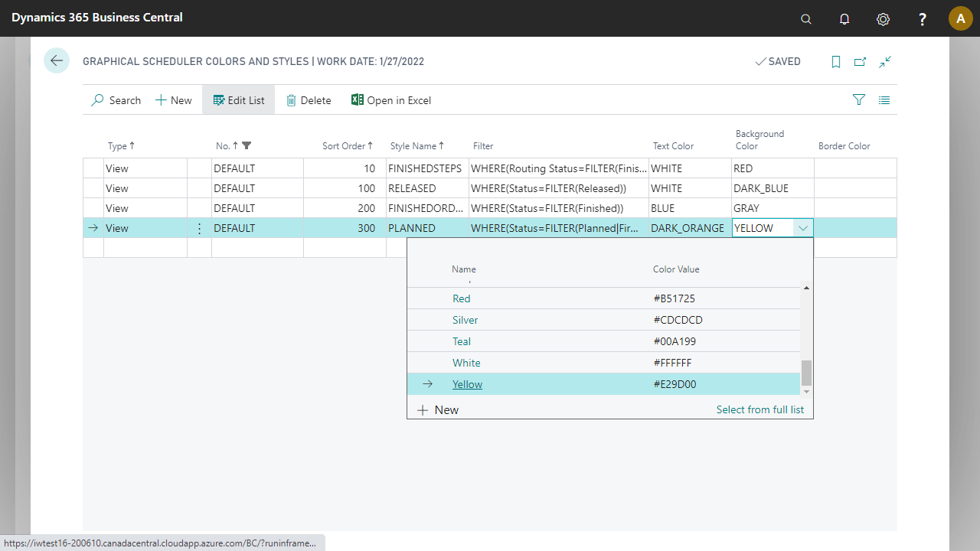Switch the list view layout icon
The width and height of the screenshot is (980, 551).
tap(884, 99)
